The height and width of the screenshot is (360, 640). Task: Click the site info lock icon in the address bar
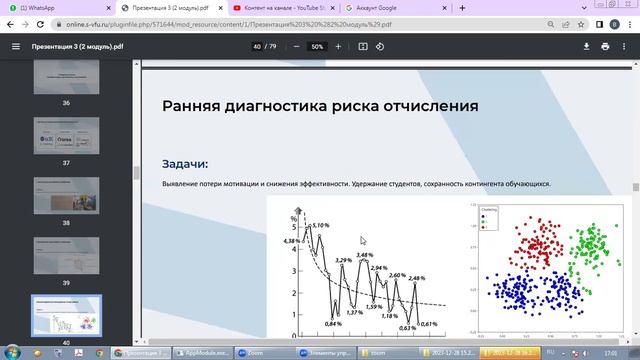pyautogui.click(x=59, y=24)
